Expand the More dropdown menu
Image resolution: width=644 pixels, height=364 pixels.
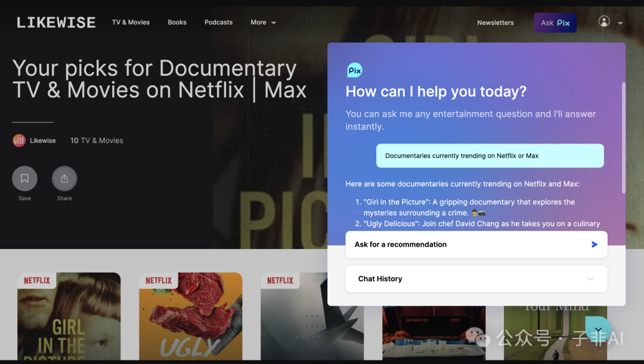tap(264, 22)
